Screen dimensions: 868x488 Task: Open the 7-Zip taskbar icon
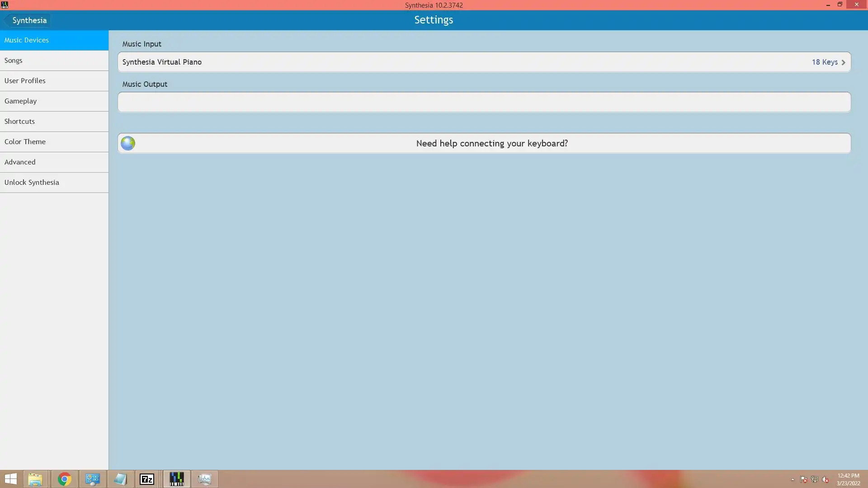(x=147, y=479)
